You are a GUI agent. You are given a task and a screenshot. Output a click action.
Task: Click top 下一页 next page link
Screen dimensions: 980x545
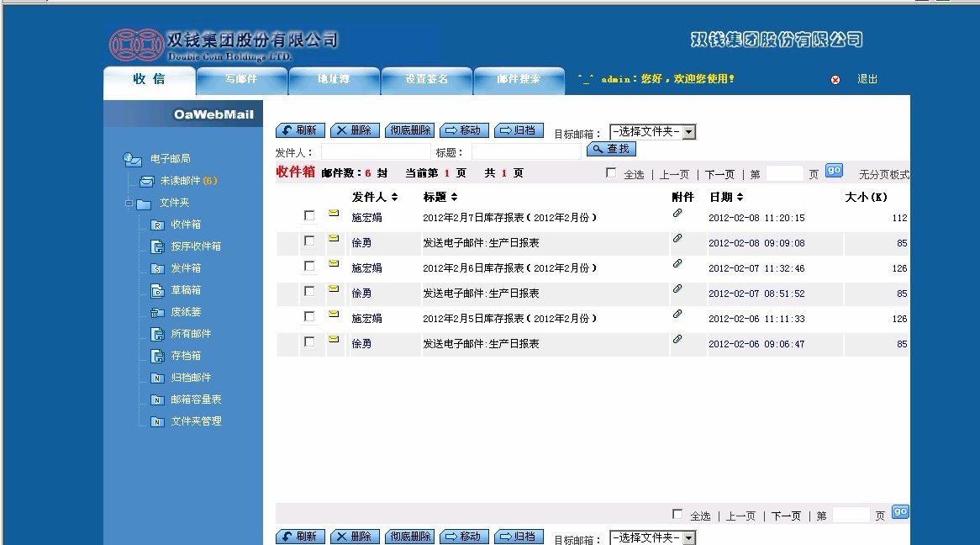coord(719,175)
